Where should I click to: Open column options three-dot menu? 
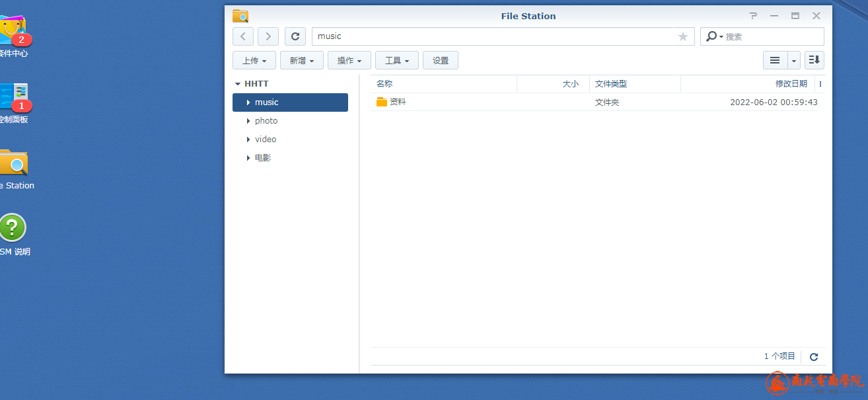[x=820, y=84]
